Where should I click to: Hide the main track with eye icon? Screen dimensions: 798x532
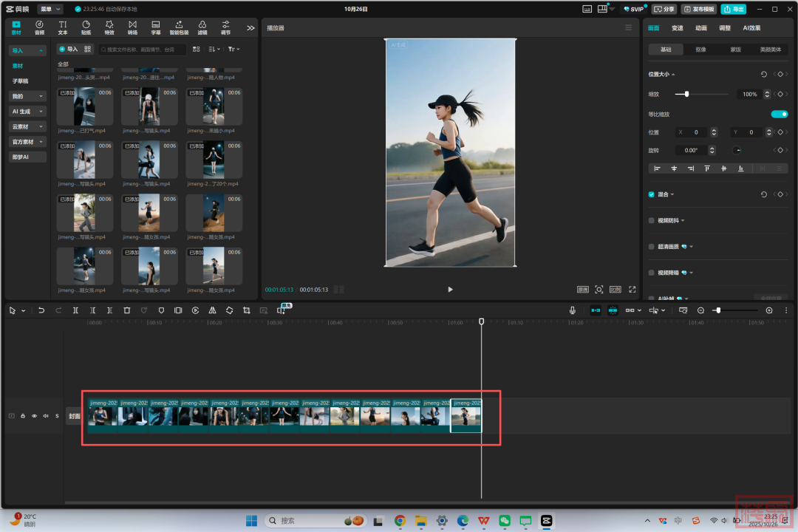coord(34,416)
